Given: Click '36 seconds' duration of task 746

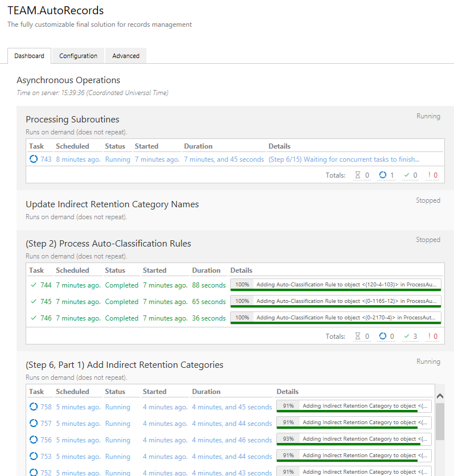Looking at the screenshot, I should 209,318.
